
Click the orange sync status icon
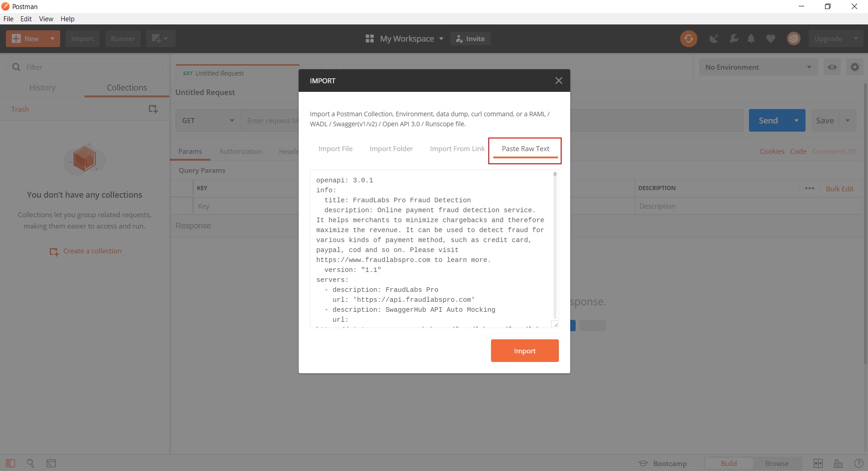tap(688, 38)
